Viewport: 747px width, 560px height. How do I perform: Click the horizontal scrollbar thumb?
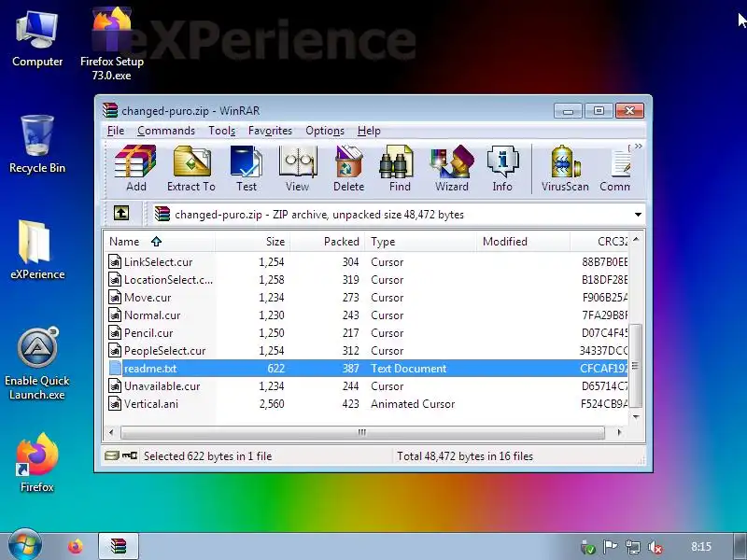click(x=362, y=432)
